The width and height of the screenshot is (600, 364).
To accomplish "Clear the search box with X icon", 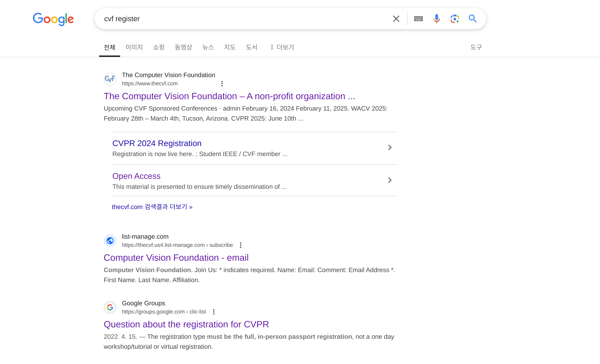I will point(396,19).
